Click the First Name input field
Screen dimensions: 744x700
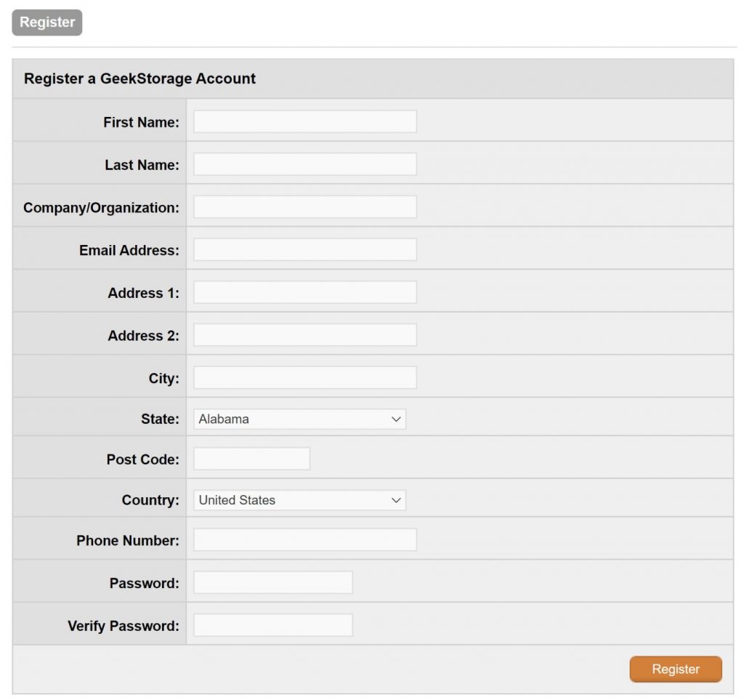(305, 121)
